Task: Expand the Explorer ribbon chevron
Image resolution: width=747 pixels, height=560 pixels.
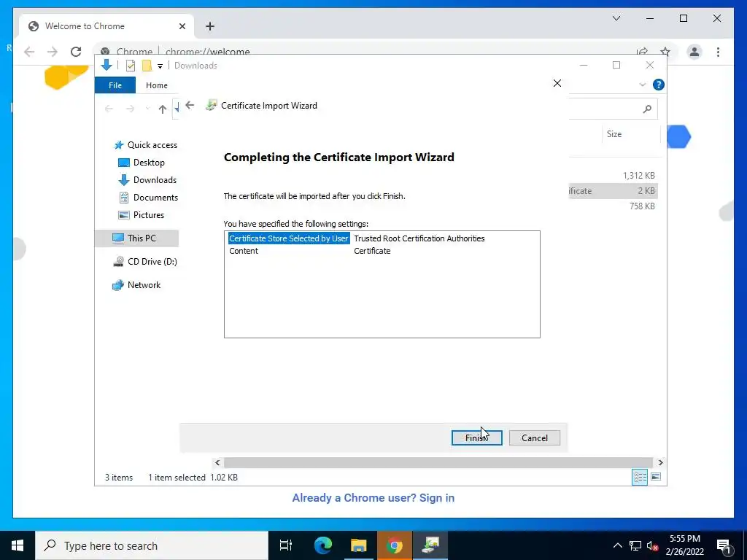Action: 642,85
